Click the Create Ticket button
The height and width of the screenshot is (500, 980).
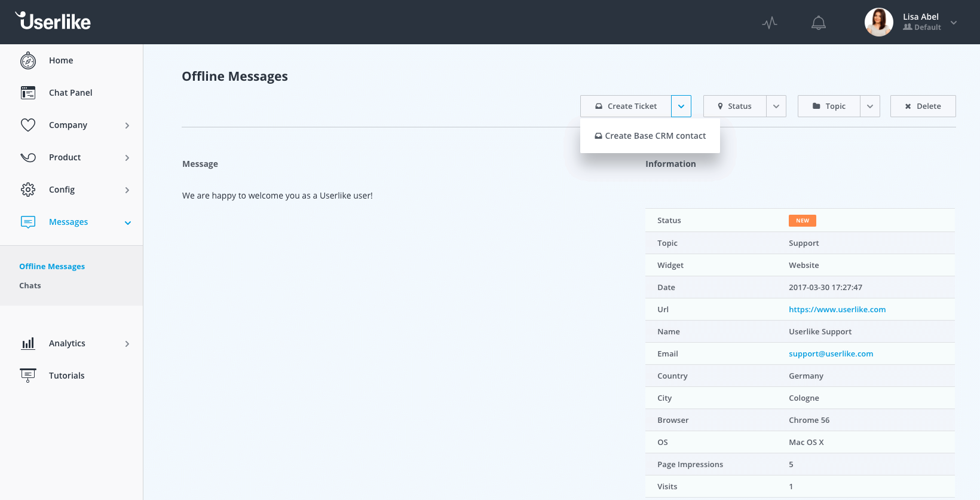tap(626, 106)
